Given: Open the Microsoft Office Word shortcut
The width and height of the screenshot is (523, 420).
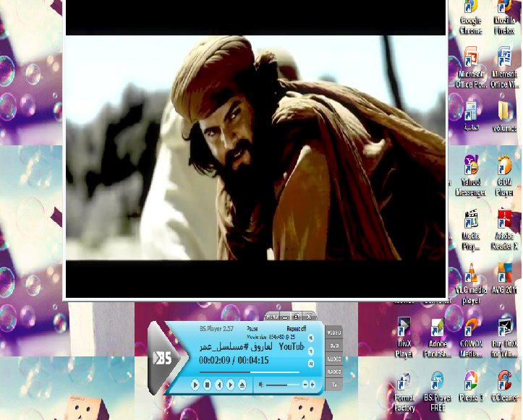Looking at the screenshot, I should pos(504,67).
